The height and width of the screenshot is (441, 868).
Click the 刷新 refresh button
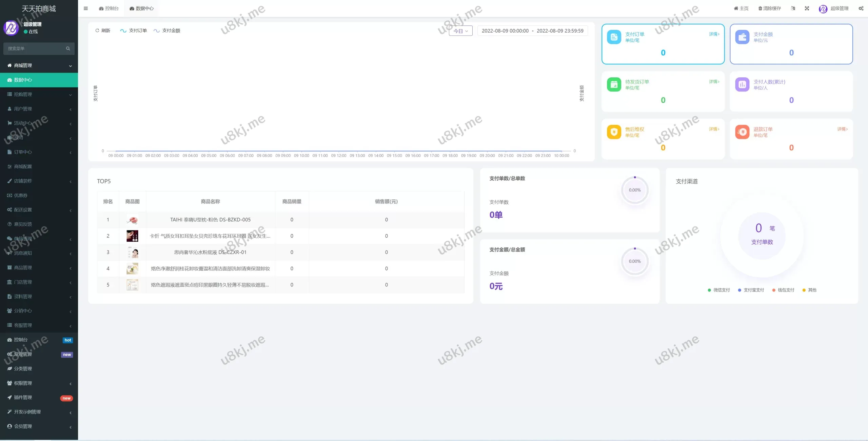coord(103,31)
